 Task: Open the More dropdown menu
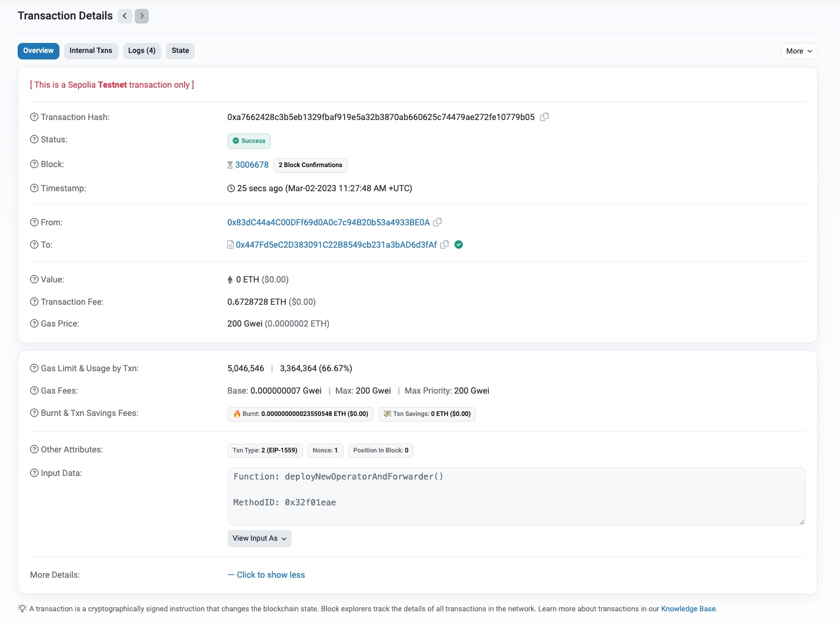click(x=799, y=51)
